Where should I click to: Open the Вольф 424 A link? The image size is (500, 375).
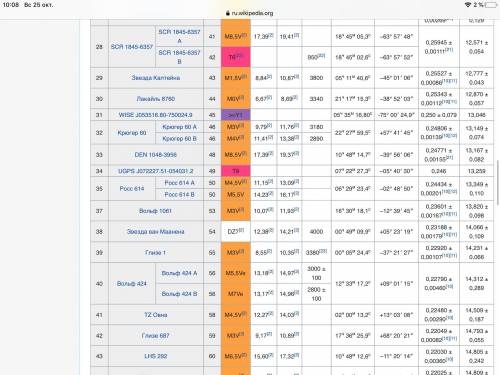coord(179,273)
